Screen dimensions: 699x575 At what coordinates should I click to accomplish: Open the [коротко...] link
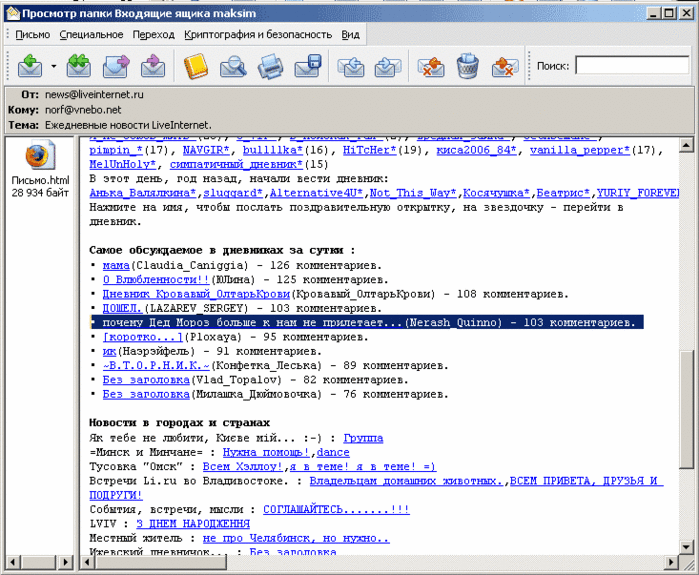pyautogui.click(x=143, y=337)
